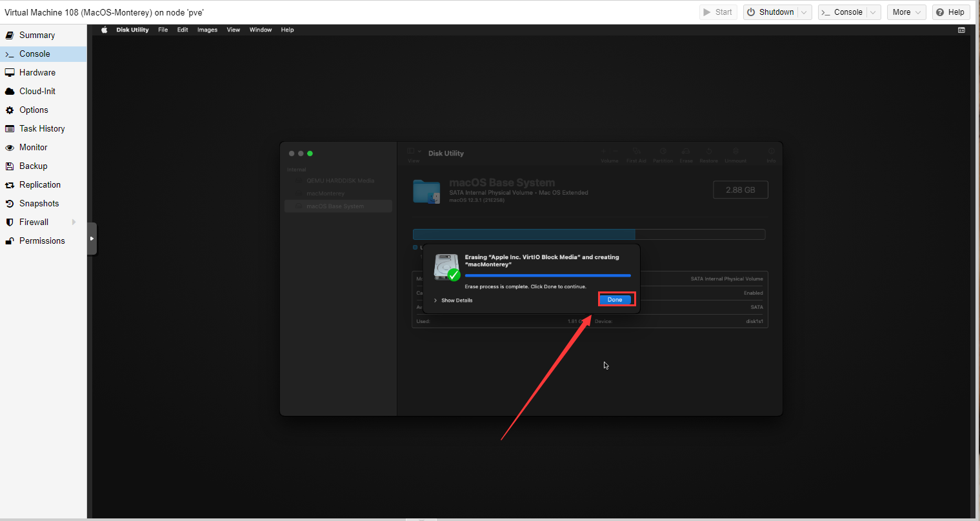Expand the Firewall submenu arrow
This screenshot has width=980, height=521.
click(x=74, y=222)
